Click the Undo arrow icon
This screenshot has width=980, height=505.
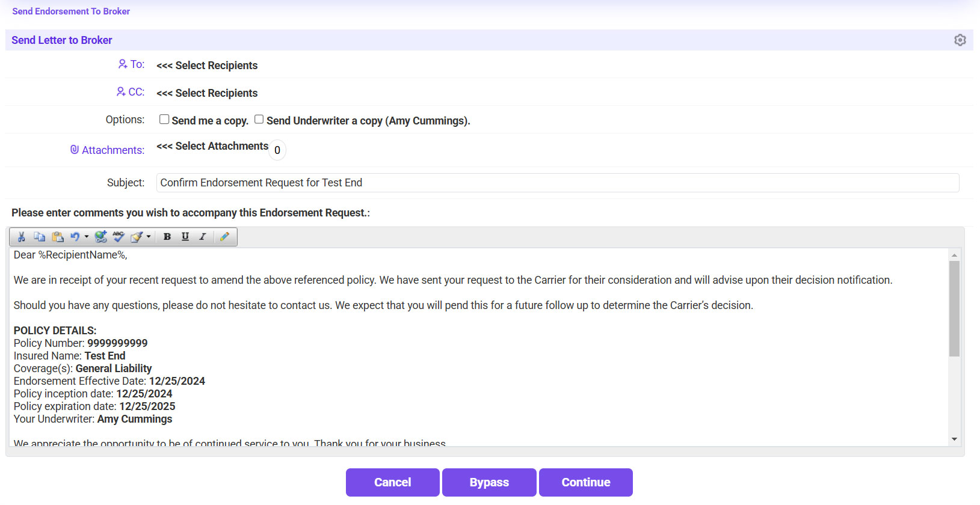click(75, 237)
